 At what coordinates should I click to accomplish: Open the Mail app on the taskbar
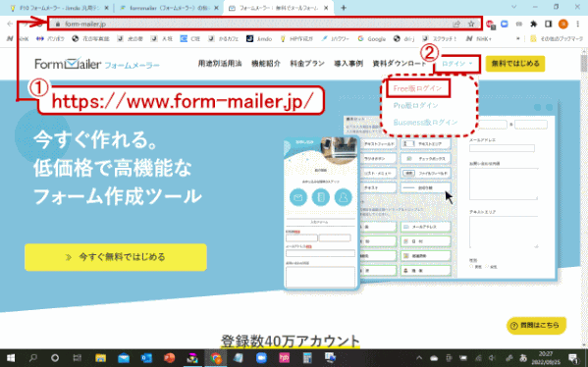124,358
